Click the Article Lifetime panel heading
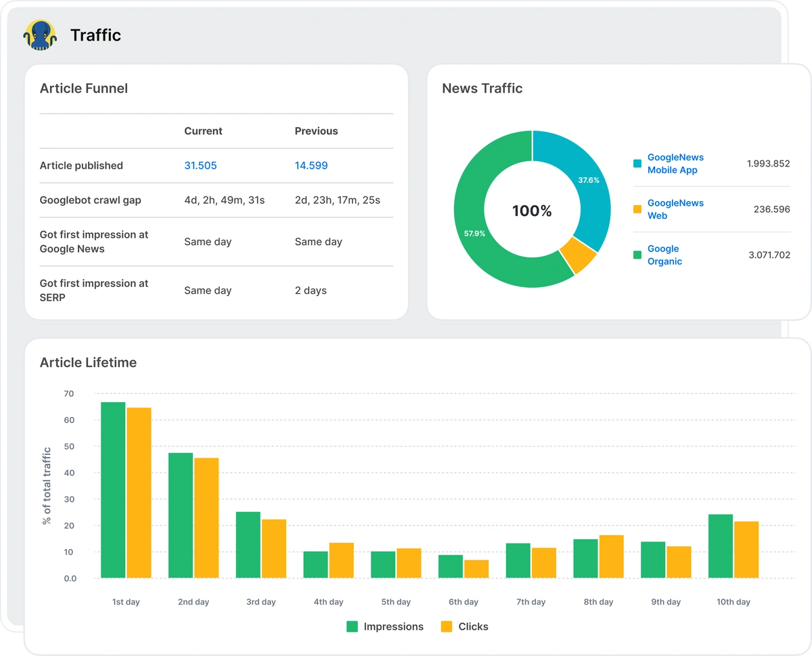The image size is (812, 656). [x=88, y=363]
